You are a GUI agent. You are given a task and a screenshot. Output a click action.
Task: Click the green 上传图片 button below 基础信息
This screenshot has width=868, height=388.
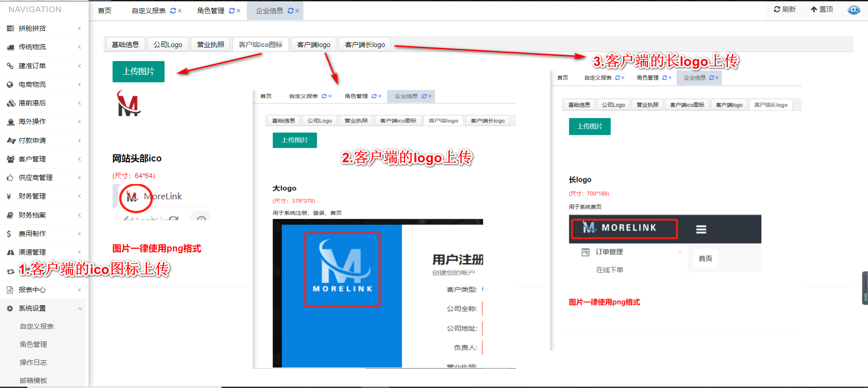pyautogui.click(x=138, y=71)
